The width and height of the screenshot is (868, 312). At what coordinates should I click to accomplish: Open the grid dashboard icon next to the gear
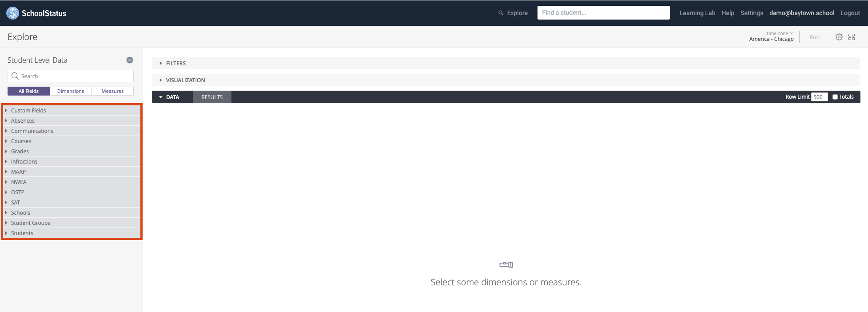click(x=852, y=37)
